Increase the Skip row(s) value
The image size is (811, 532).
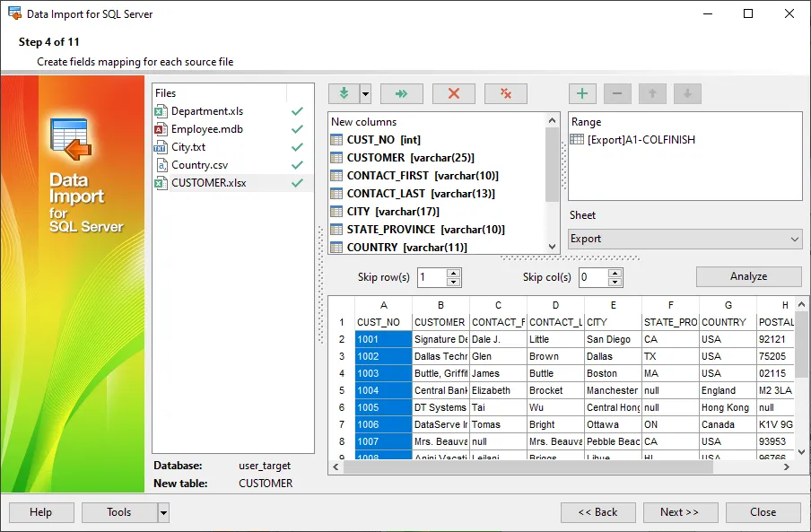pyautogui.click(x=453, y=273)
